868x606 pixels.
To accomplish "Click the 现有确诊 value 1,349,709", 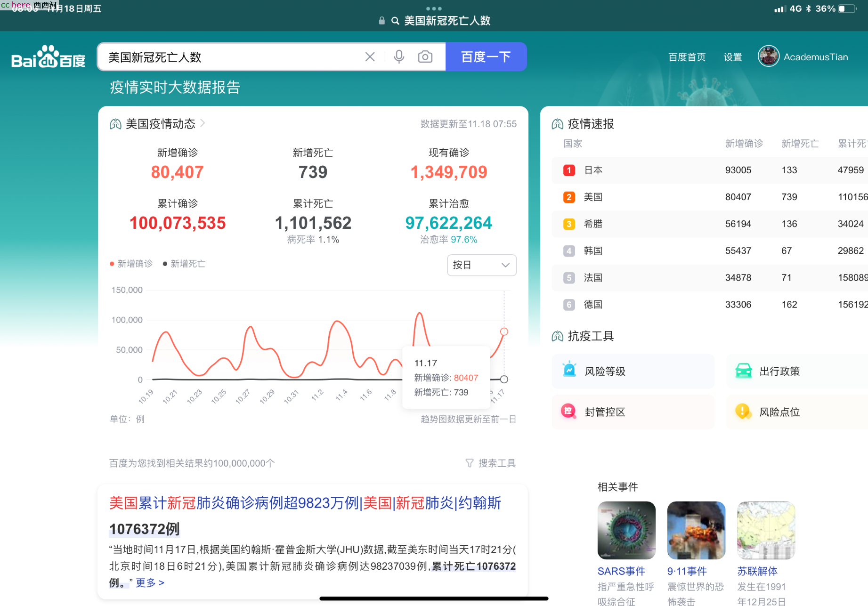I will click(448, 172).
